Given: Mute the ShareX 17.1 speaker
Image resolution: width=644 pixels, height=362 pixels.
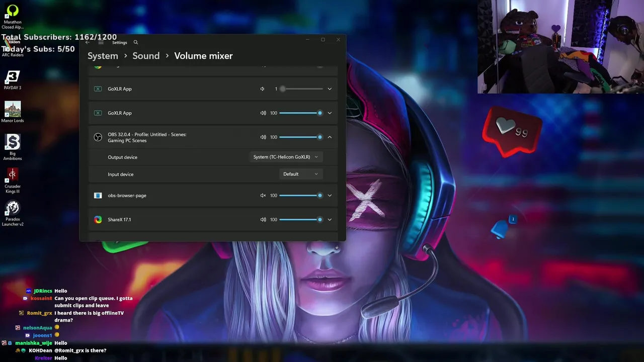Looking at the screenshot, I should point(263,220).
